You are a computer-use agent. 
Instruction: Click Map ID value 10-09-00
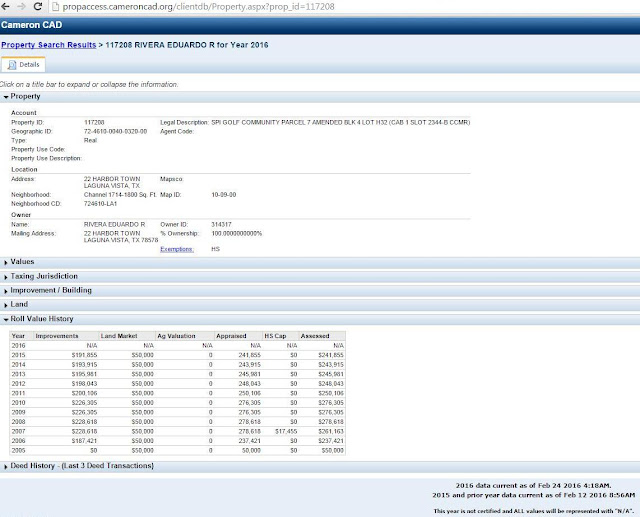[x=224, y=195]
